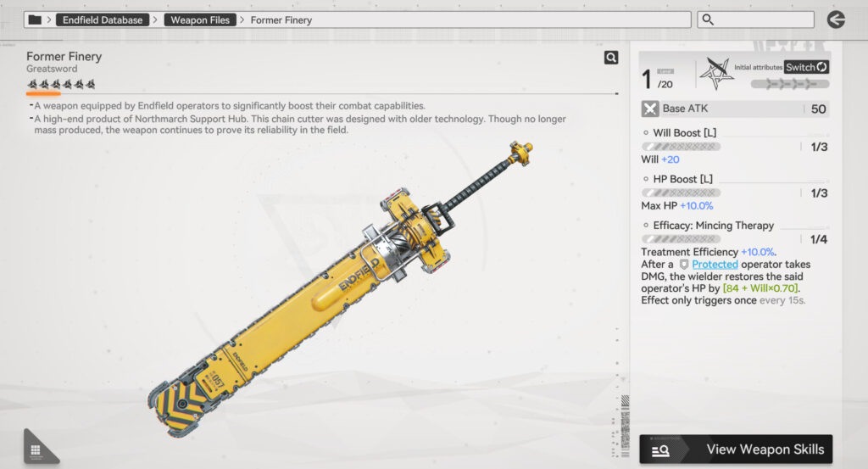Click the magnifier icon above weapon image
868x469 pixels.
(x=610, y=58)
